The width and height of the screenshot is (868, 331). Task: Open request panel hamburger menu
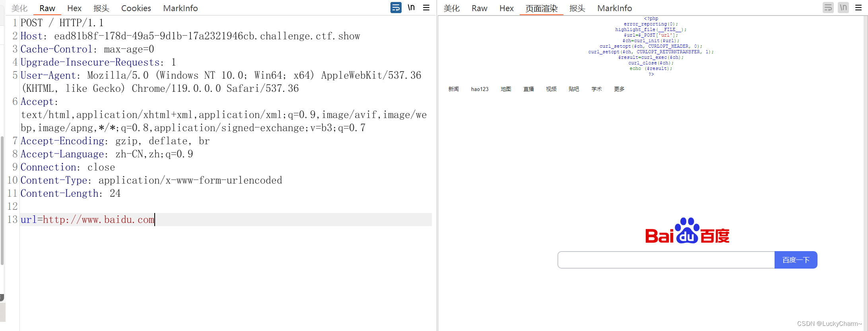click(426, 8)
